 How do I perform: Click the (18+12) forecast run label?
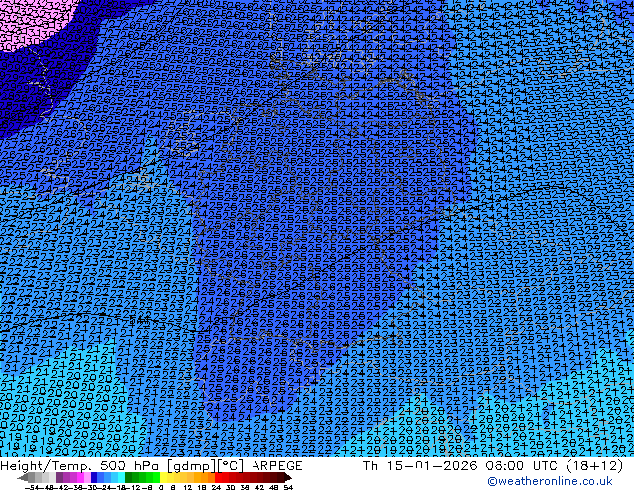point(594,466)
